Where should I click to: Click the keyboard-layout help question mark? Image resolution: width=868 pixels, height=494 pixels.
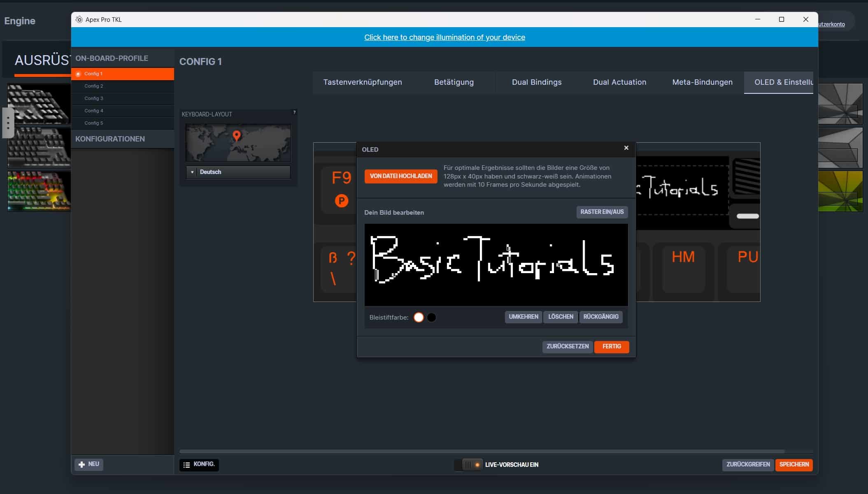point(294,112)
